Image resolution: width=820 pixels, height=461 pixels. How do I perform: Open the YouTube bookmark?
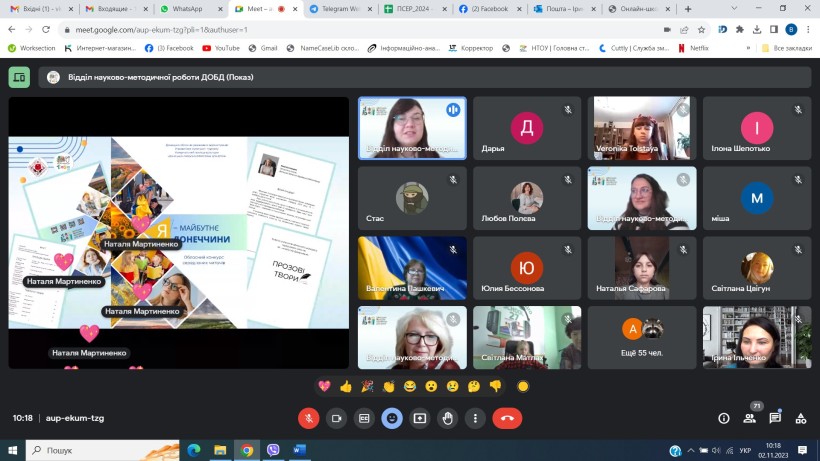[221, 47]
